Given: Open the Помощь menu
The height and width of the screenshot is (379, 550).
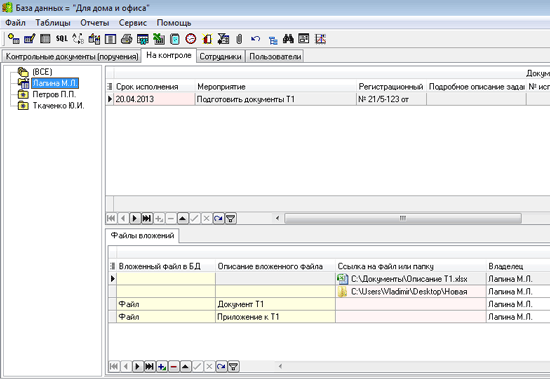Looking at the screenshot, I should point(174,23).
